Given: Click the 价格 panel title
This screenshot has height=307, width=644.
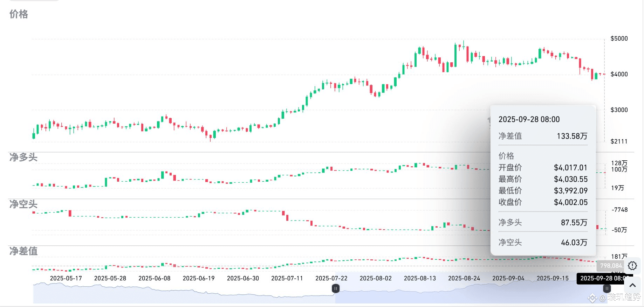Looking at the screenshot, I should 19,14.
